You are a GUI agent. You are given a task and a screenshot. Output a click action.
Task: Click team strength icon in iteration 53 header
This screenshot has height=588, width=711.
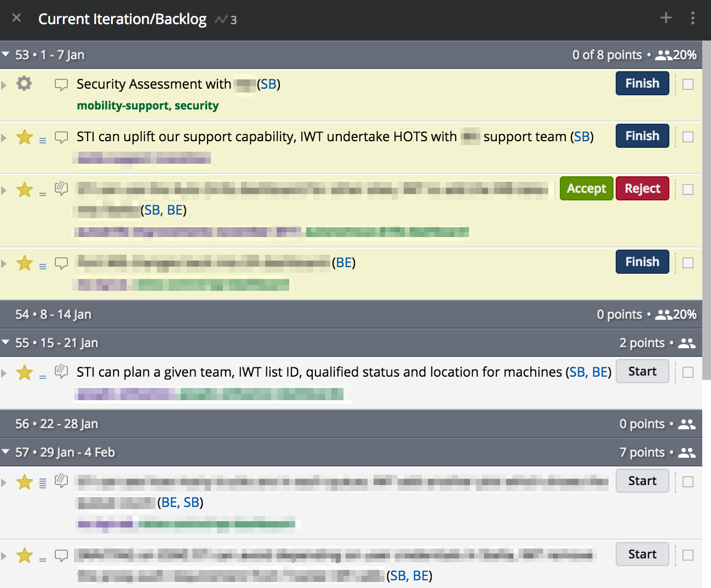coord(663,55)
